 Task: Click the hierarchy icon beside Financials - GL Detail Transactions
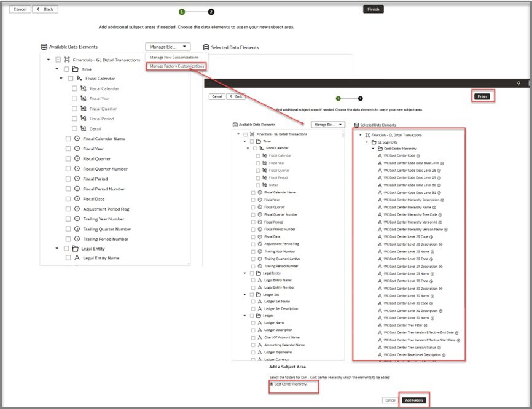[68, 59]
